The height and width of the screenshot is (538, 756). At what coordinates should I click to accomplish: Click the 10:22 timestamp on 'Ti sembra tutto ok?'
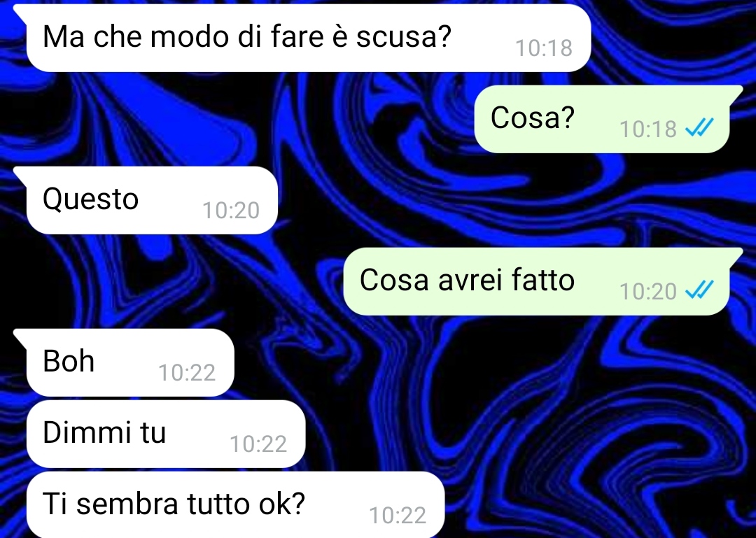[398, 516]
